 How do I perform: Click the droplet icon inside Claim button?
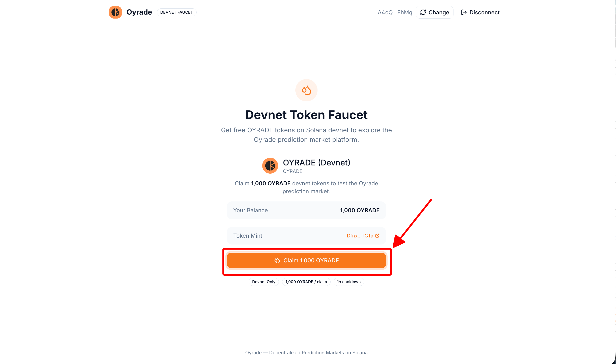click(277, 260)
